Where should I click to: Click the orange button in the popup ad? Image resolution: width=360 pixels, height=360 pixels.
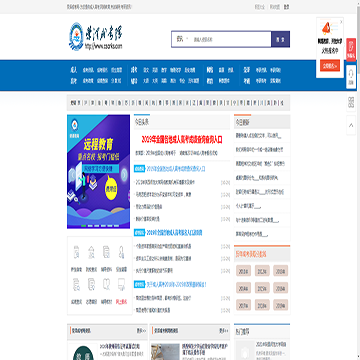330,66
